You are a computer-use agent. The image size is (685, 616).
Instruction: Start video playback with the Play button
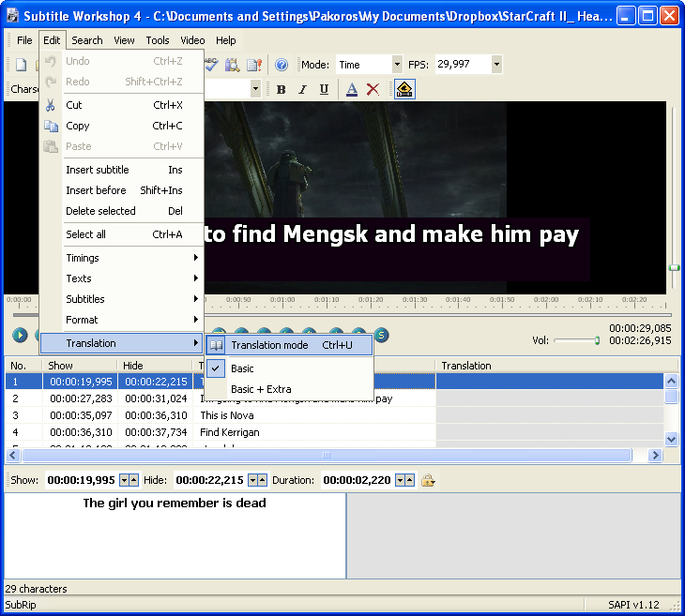tap(20, 336)
